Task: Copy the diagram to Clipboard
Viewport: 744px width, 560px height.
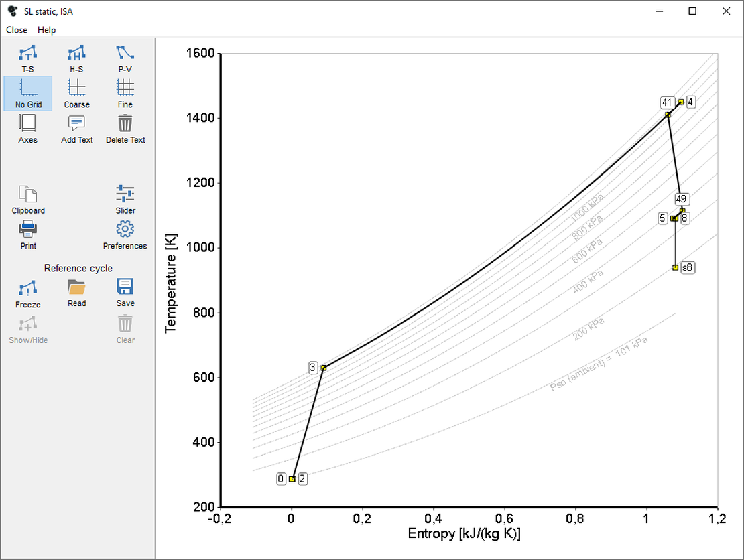Action: pyautogui.click(x=28, y=194)
